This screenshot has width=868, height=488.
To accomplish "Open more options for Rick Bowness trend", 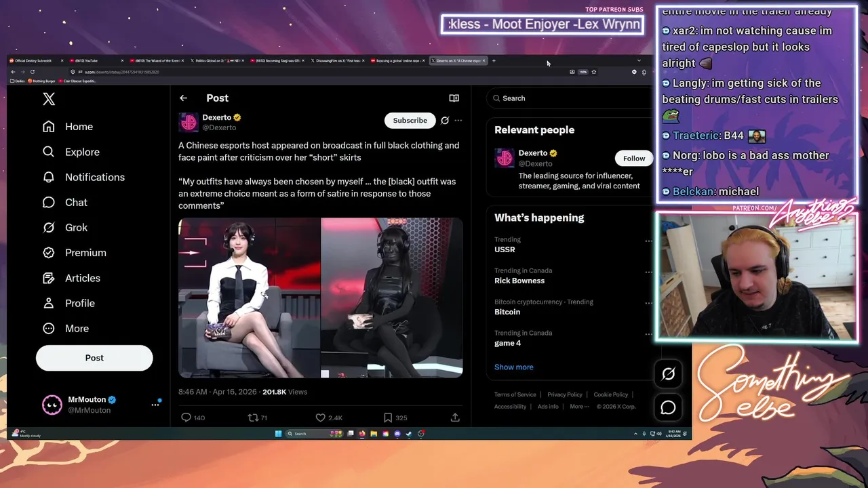I will point(648,272).
